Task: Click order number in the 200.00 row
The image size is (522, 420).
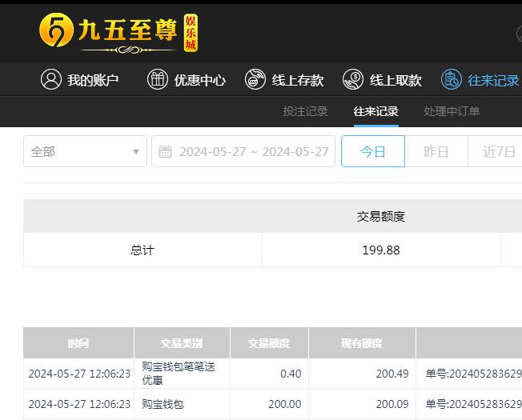Action: [474, 404]
